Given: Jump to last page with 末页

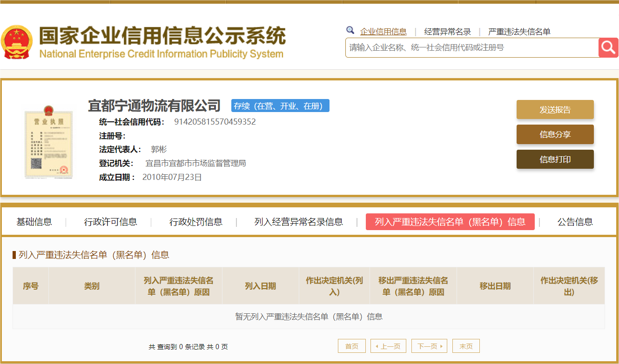Looking at the screenshot, I should click(x=466, y=346).
